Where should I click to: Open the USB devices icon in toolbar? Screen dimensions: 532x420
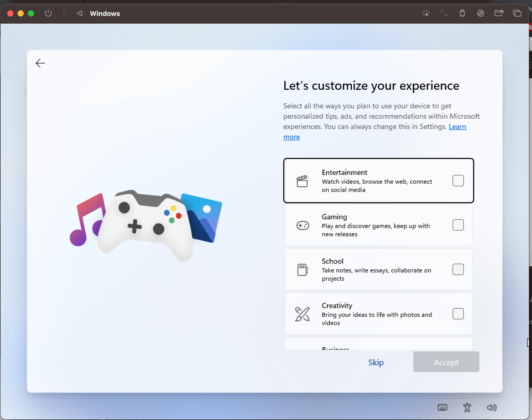[x=462, y=13]
